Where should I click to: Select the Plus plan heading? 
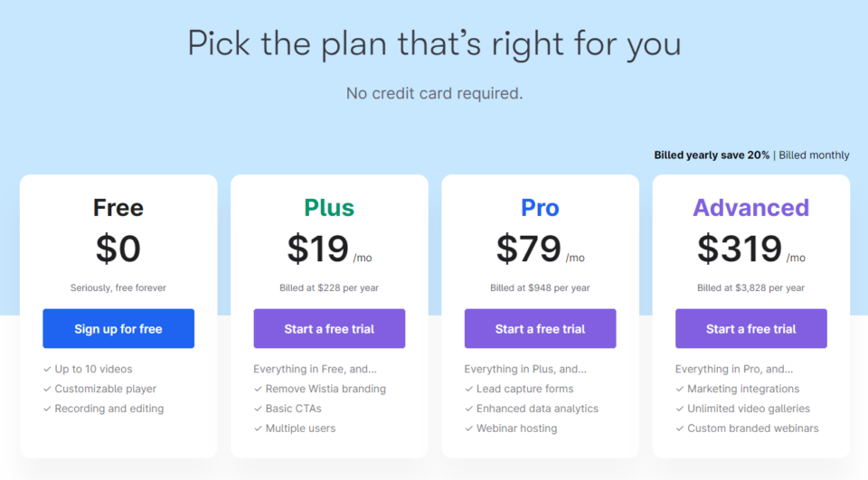329,208
